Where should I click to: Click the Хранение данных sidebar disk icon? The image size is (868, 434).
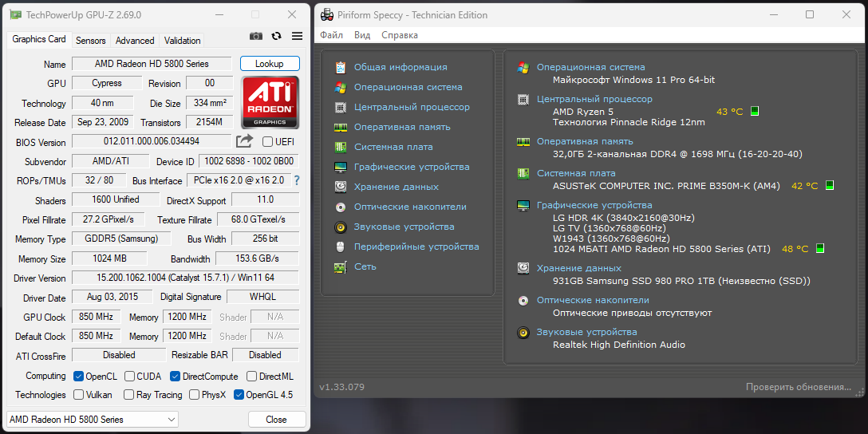[341, 187]
